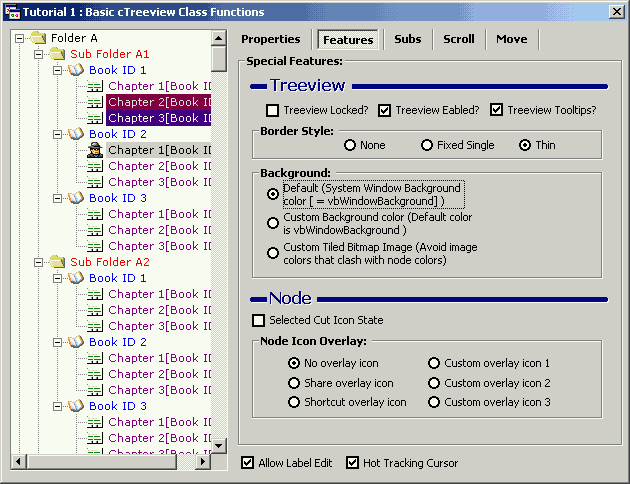Collapse the Sub Folder A1 node
This screenshot has width=630, height=484.
click(x=39, y=54)
